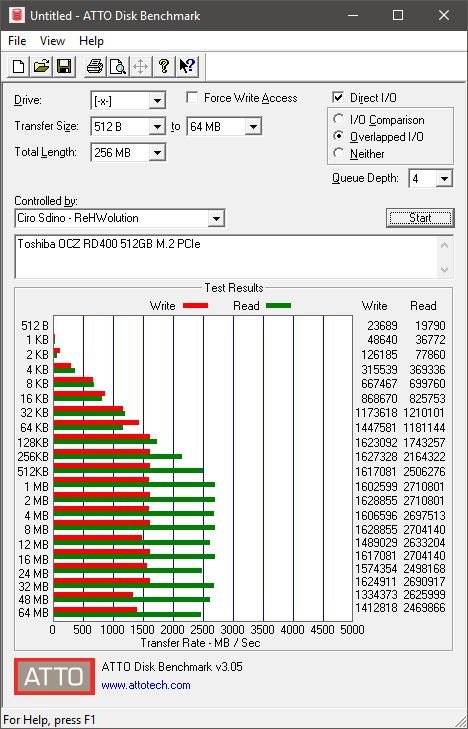This screenshot has width=468, height=729.
Task: Choose the Neither radio option
Action: [338, 153]
